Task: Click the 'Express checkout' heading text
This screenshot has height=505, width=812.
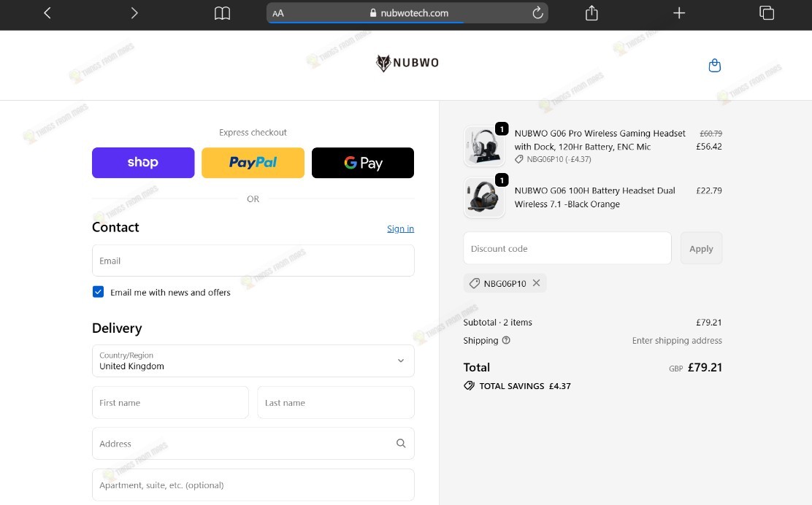Action: [x=253, y=133]
